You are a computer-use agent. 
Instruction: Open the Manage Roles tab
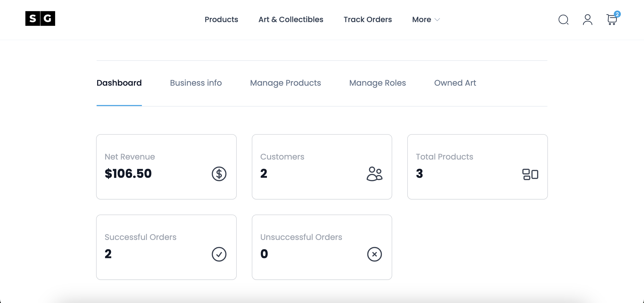pos(377,83)
